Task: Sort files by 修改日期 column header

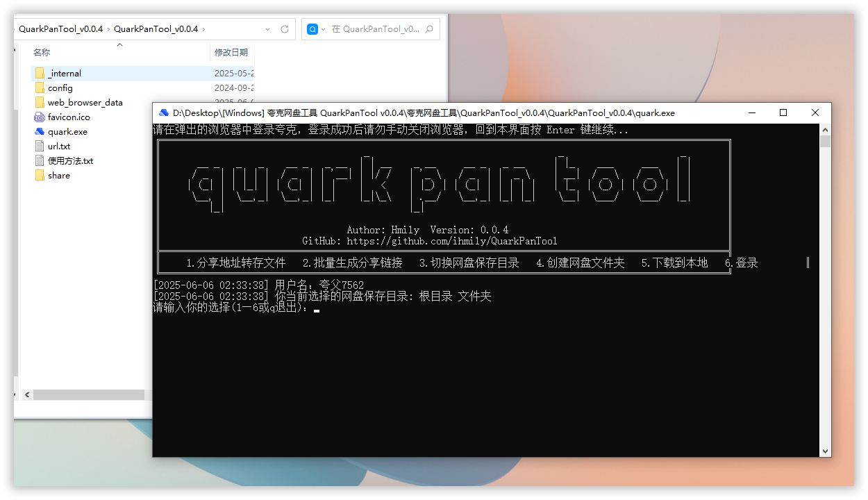Action: [231, 52]
